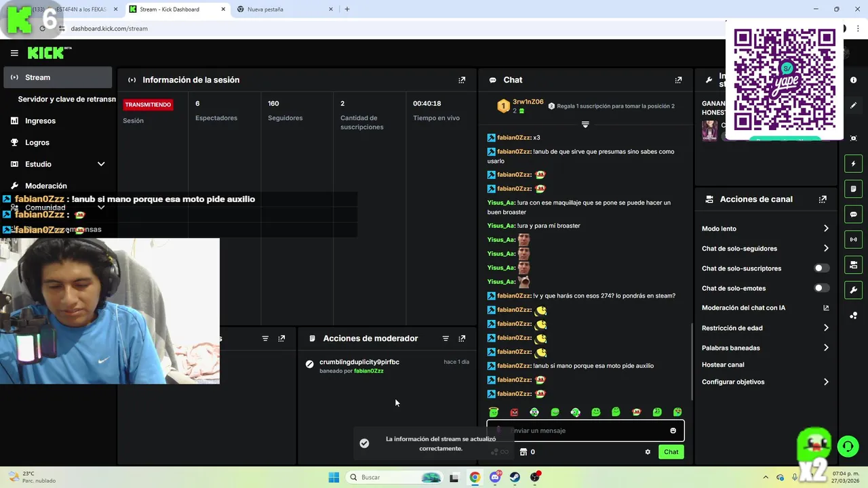The height and width of the screenshot is (488, 868).
Task: Expand Configurar objetivos options
Action: 826,382
